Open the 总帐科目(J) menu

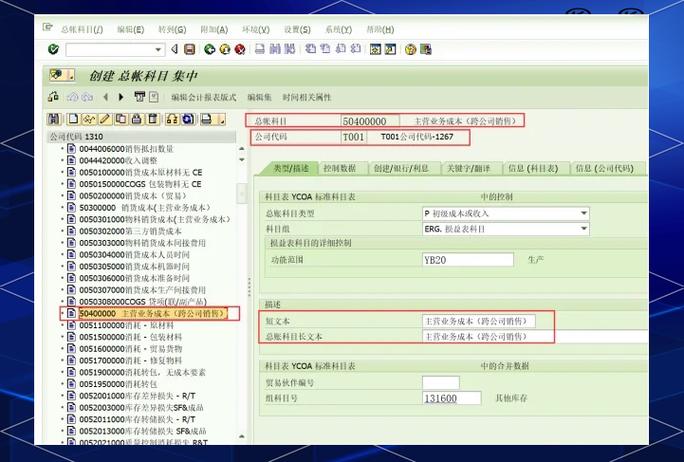coord(82,30)
